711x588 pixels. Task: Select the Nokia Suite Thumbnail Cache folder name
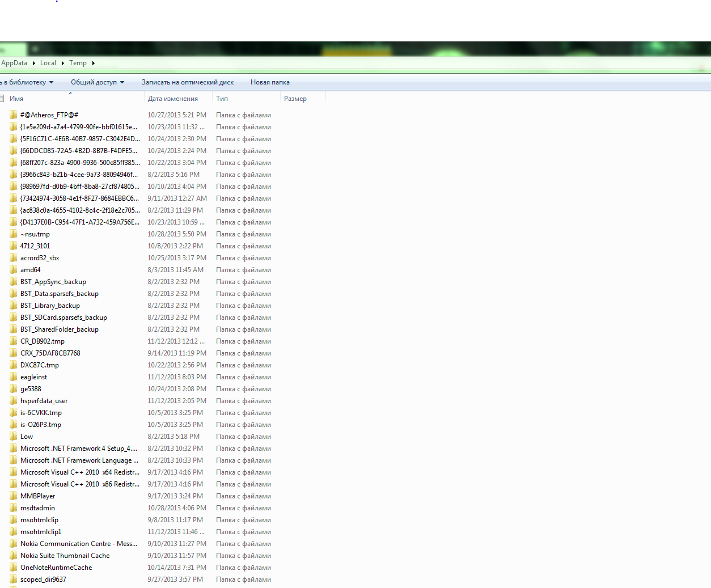click(65, 556)
